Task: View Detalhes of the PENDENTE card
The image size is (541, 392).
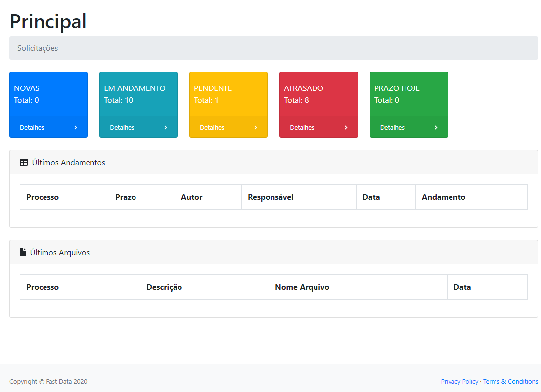Action: click(x=212, y=127)
